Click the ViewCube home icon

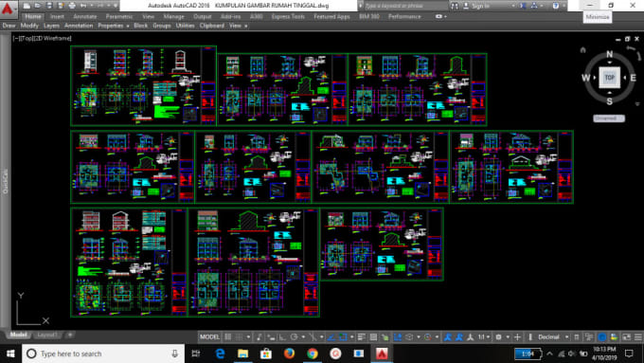(582, 49)
